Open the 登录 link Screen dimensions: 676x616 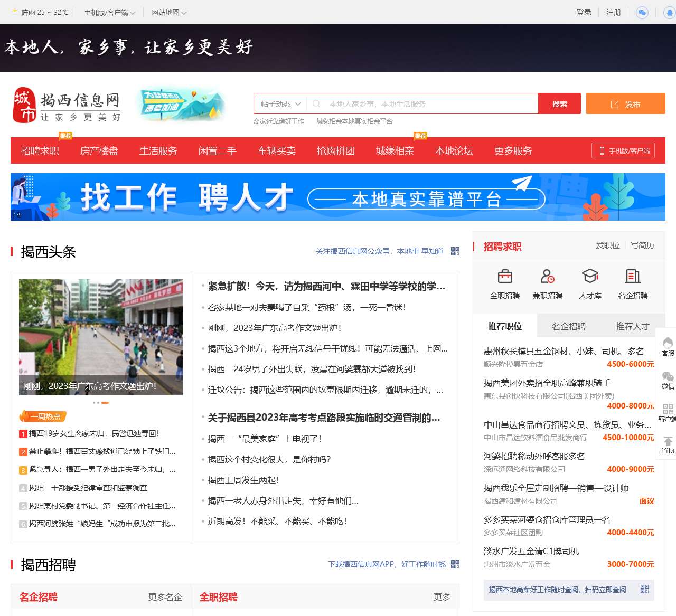click(x=584, y=12)
